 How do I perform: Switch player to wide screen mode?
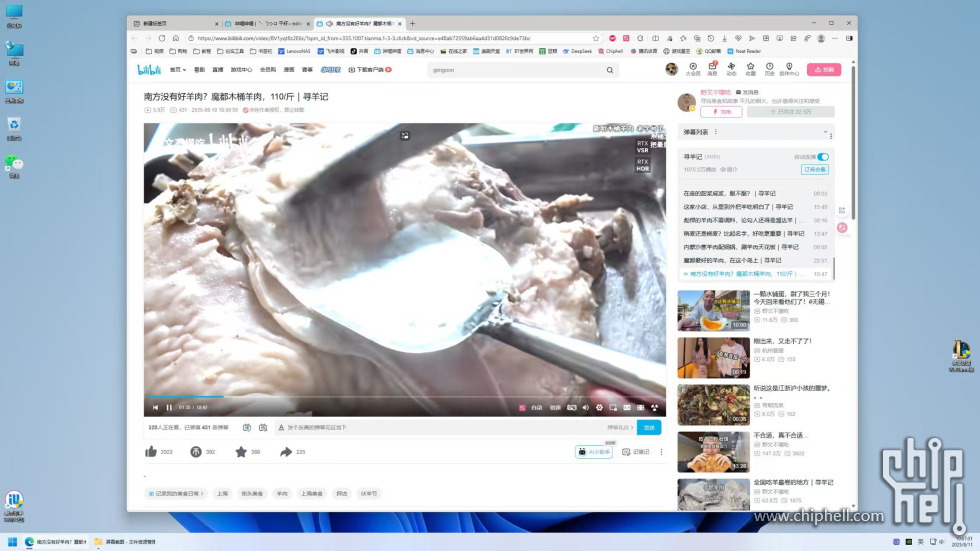point(627,407)
